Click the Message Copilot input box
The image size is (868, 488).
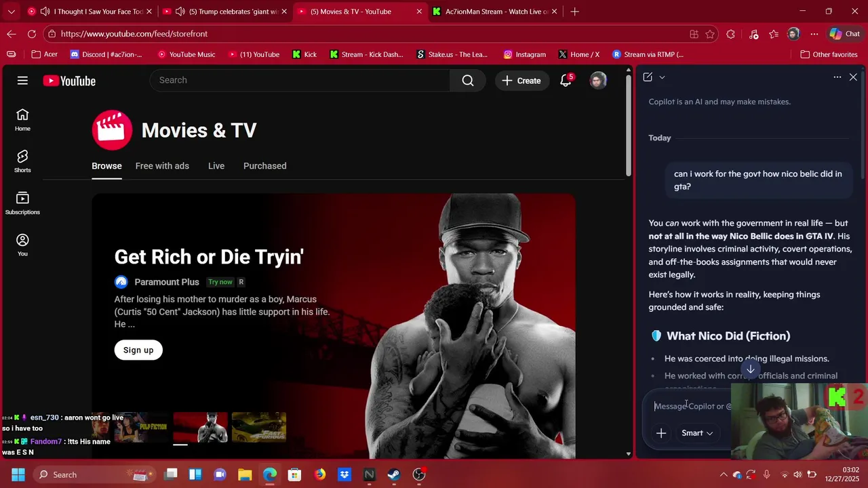click(x=692, y=406)
